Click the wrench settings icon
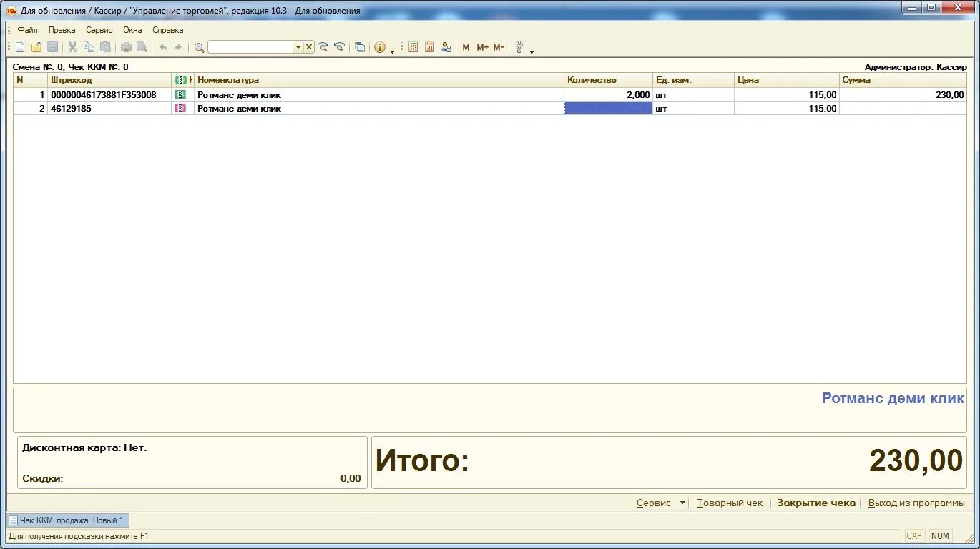The width and height of the screenshot is (980, 549). 519,47
